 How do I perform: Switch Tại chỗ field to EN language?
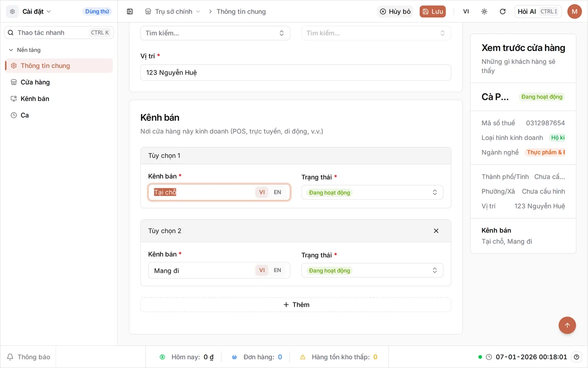[277, 192]
